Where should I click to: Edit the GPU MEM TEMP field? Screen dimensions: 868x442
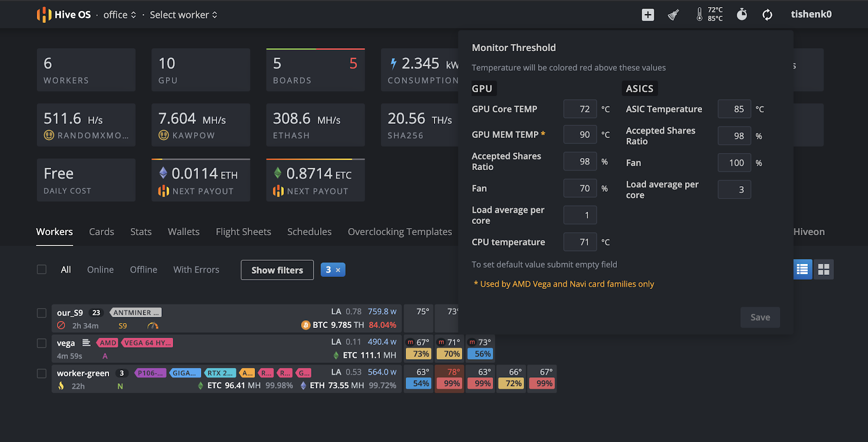580,135
